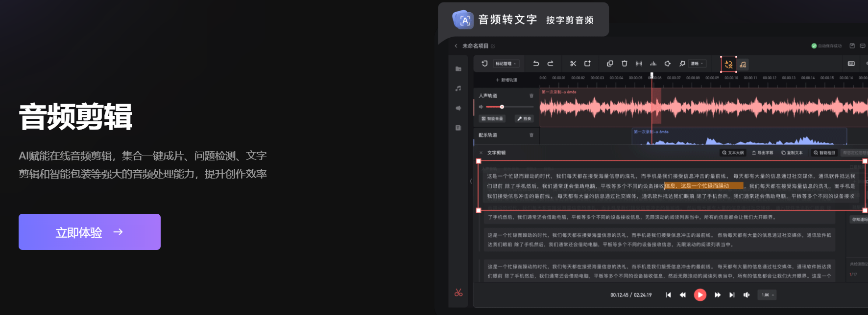The height and width of the screenshot is (315, 868).
Task: Click the red scissors icon in sidebar
Action: 458,292
